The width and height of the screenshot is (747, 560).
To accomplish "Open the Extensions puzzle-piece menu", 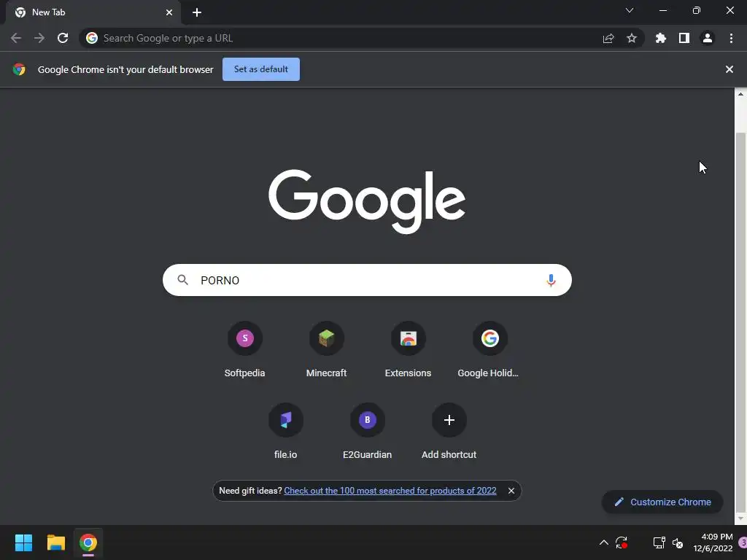I will [x=661, y=38].
